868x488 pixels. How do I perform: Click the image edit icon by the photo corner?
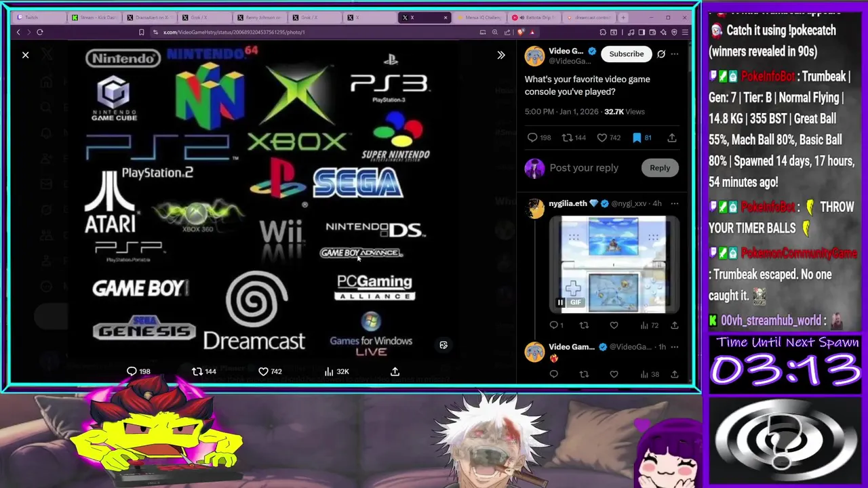pos(443,345)
